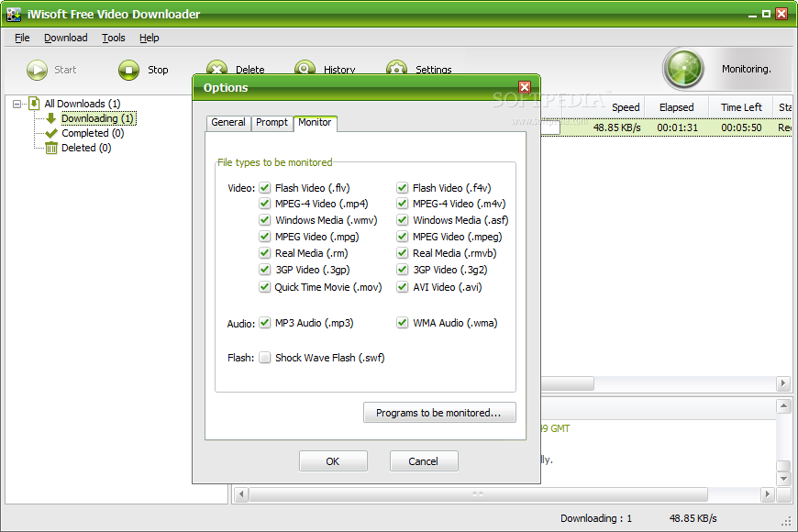The image size is (798, 532).
Task: Switch to the General tab
Action: [228, 123]
